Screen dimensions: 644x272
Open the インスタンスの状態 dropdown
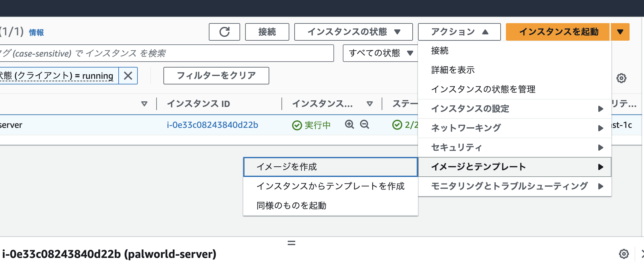click(353, 32)
